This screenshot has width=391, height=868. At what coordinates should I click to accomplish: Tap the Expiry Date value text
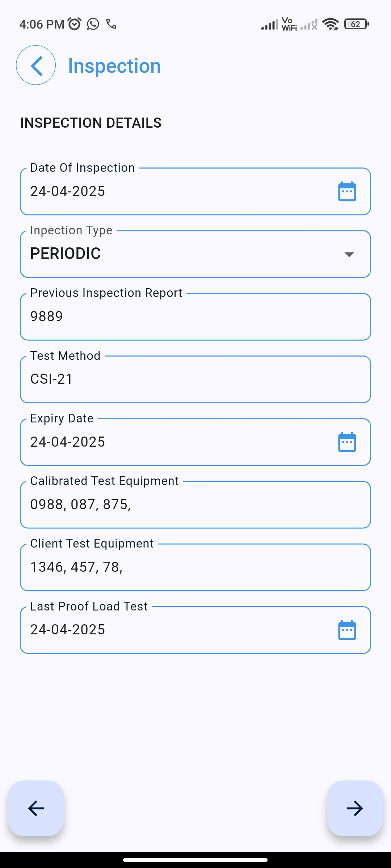pos(68,442)
